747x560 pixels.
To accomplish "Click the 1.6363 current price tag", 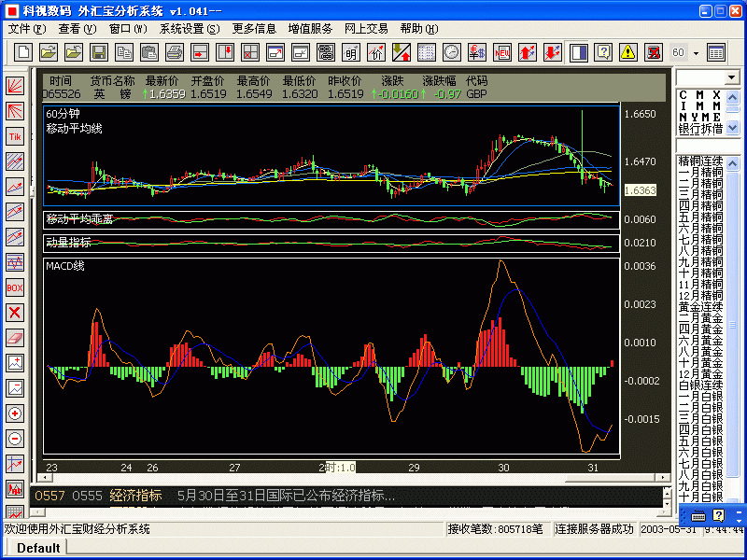I will (641, 190).
